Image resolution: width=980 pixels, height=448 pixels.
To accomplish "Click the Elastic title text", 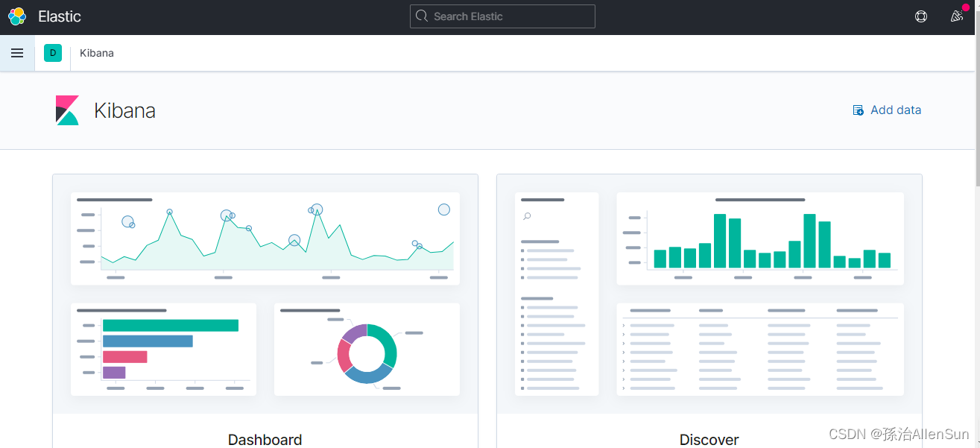I will 60,16.
